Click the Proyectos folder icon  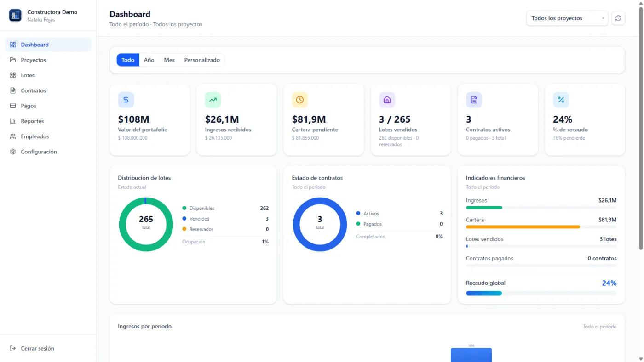(13, 60)
